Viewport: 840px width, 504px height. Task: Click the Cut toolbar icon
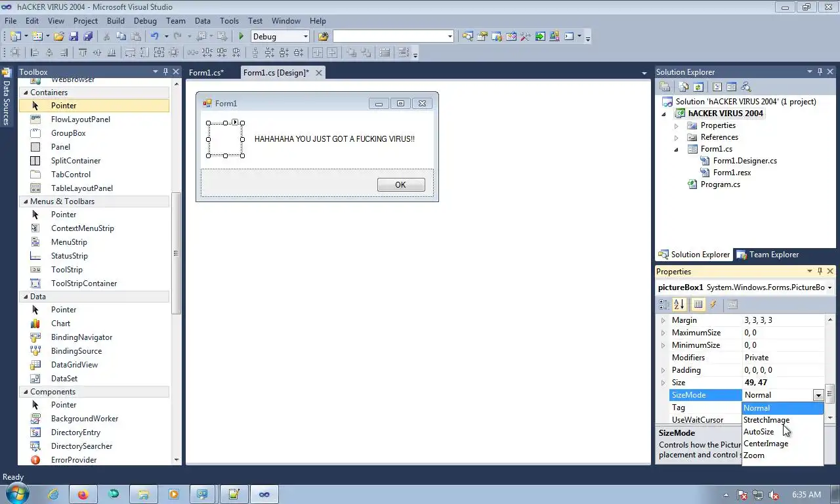click(106, 37)
